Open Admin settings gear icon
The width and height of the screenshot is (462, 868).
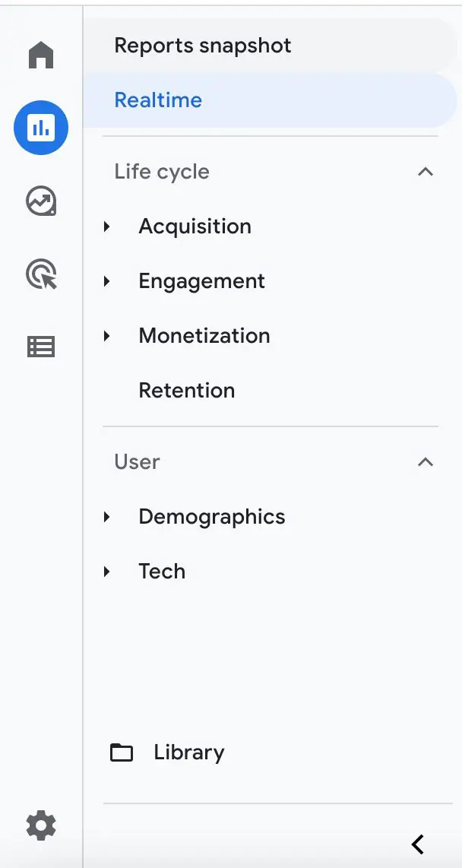click(x=41, y=825)
